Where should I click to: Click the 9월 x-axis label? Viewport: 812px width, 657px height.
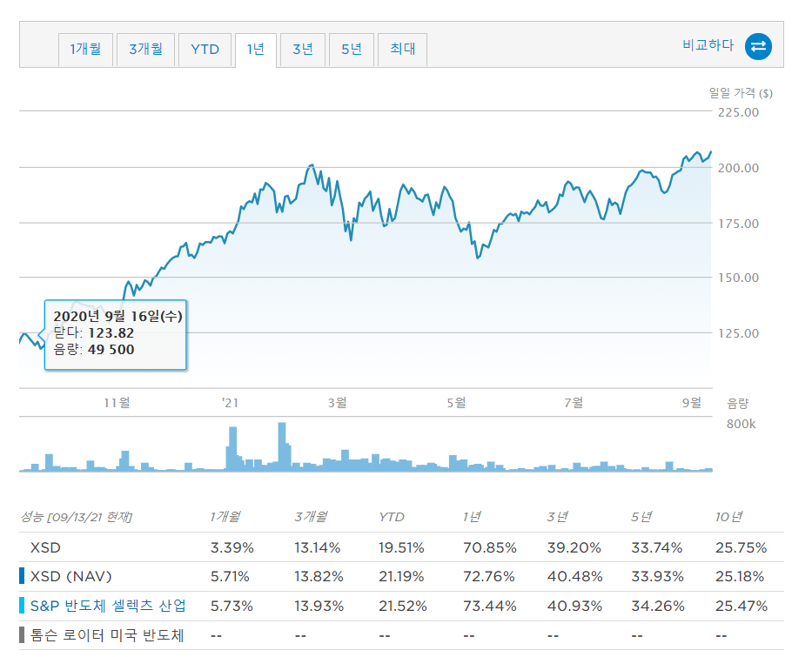[x=691, y=402]
